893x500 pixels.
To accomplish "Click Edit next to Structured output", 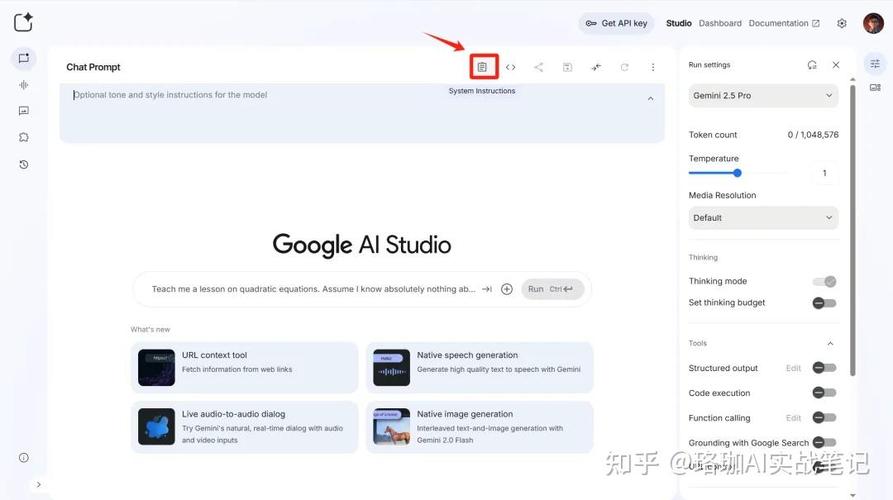I will pos(793,368).
